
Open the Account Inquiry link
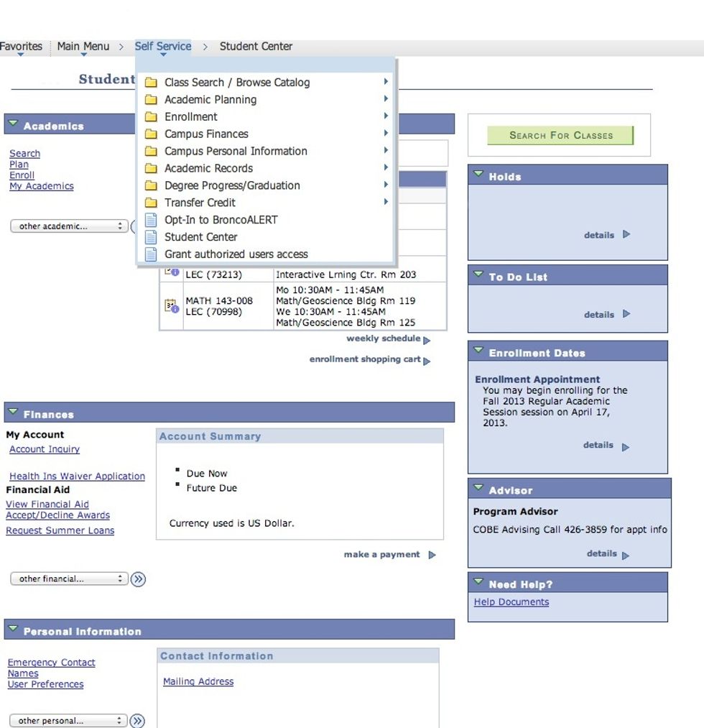[x=45, y=449]
